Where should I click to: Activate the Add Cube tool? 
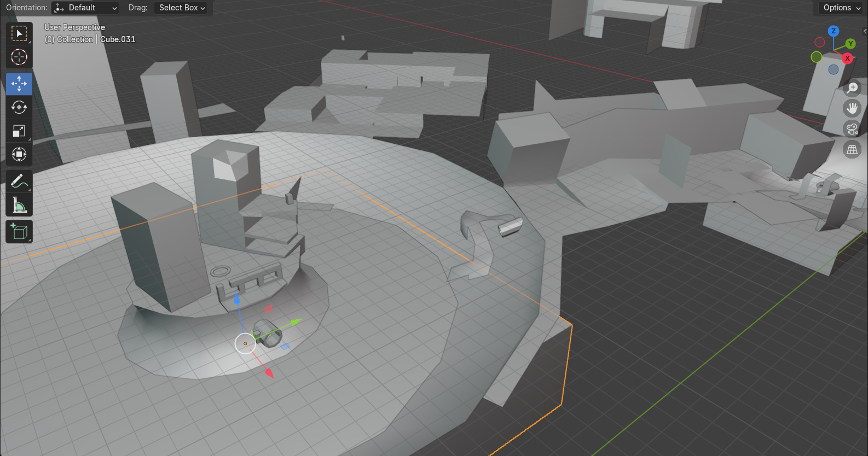point(19,231)
